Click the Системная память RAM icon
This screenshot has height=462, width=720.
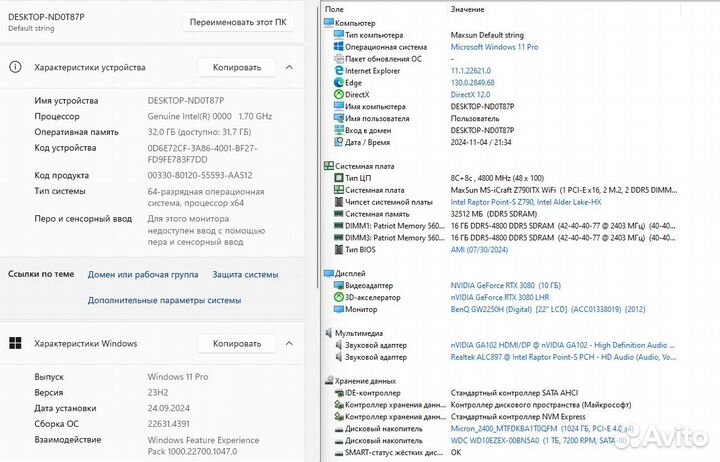tap(339, 214)
